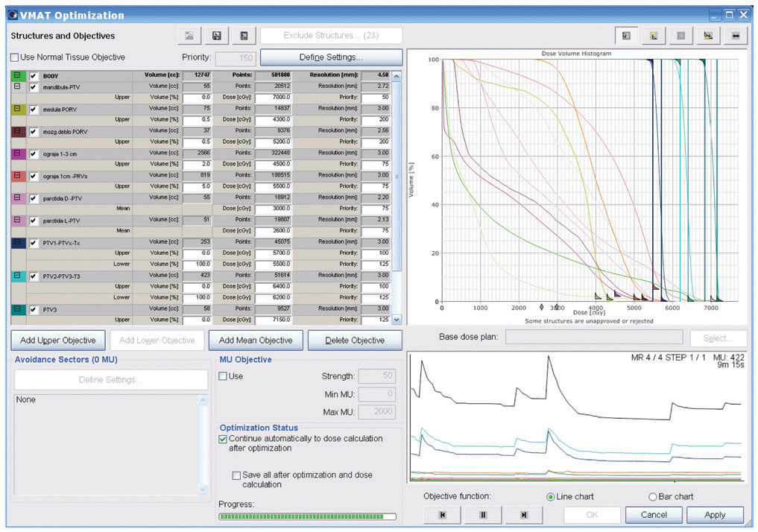
Task: Click the Avoidance Sectors list entry None
Action: click(25, 400)
